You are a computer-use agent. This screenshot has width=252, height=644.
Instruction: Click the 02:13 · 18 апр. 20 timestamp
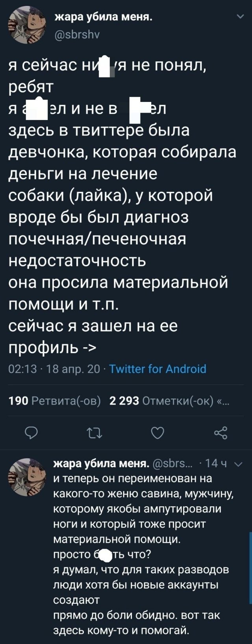[54, 369]
